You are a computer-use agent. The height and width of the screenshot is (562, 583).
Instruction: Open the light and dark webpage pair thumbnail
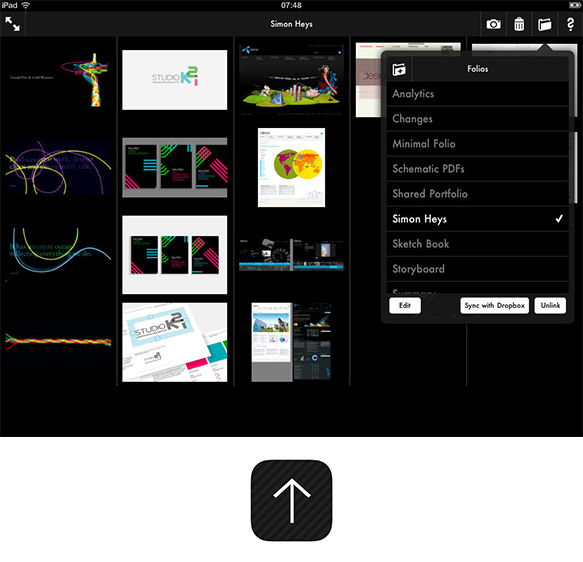[x=292, y=342]
